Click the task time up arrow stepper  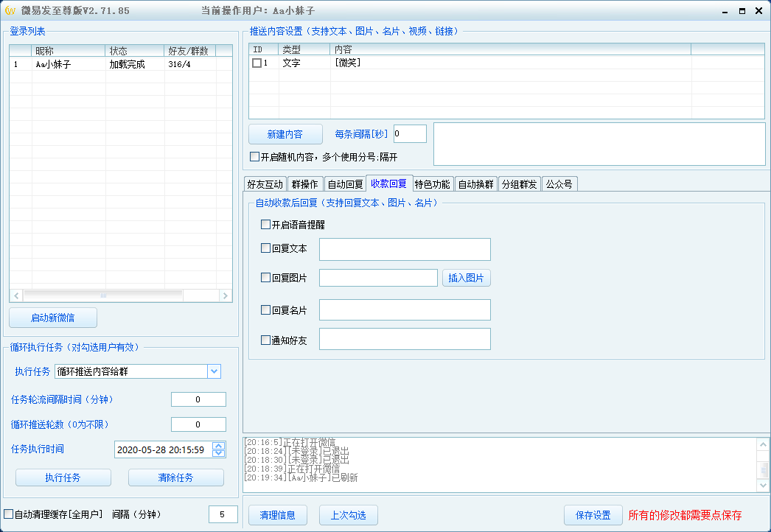click(x=218, y=446)
